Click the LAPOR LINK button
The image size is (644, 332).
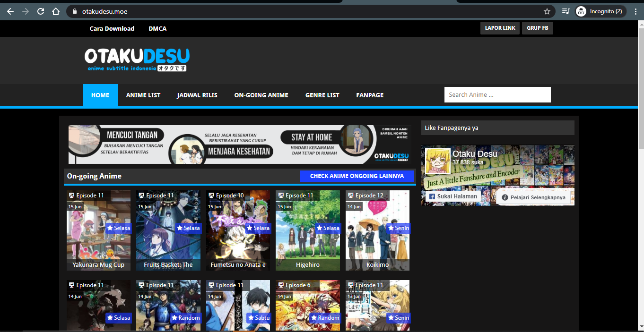coord(500,28)
